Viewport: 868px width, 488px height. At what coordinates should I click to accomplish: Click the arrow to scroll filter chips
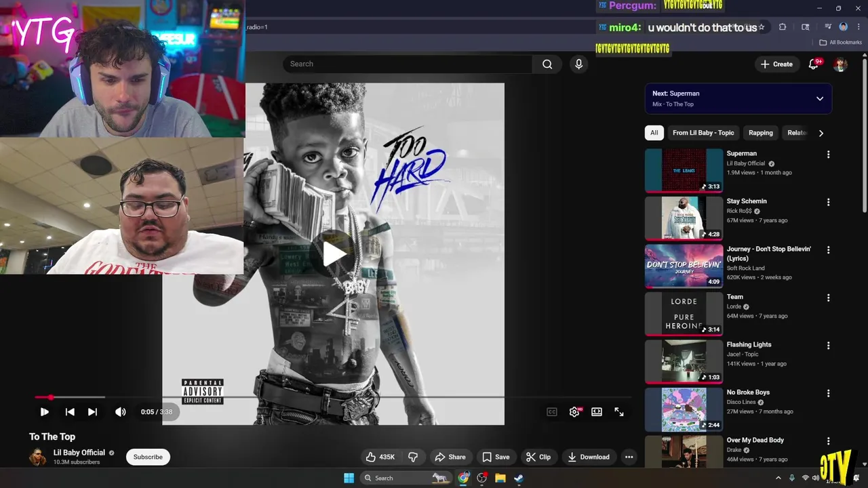tap(821, 133)
